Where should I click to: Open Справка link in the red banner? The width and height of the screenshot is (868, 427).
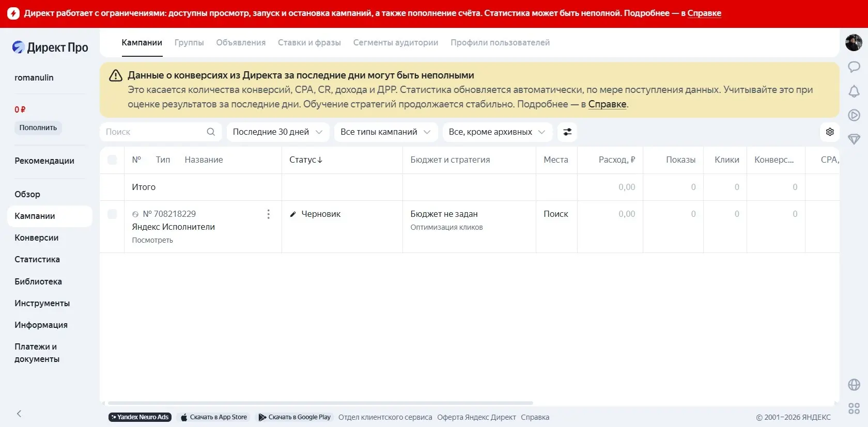tap(704, 13)
